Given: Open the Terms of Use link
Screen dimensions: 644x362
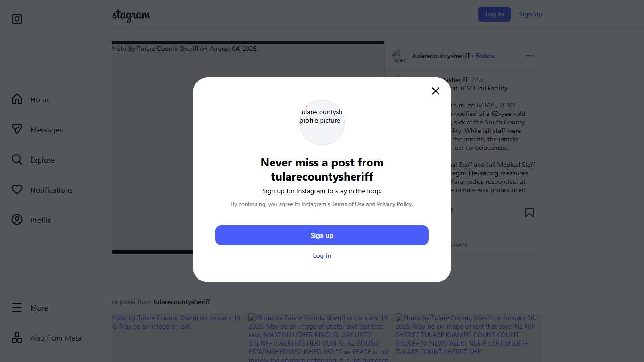Looking at the screenshot, I should coord(348,204).
